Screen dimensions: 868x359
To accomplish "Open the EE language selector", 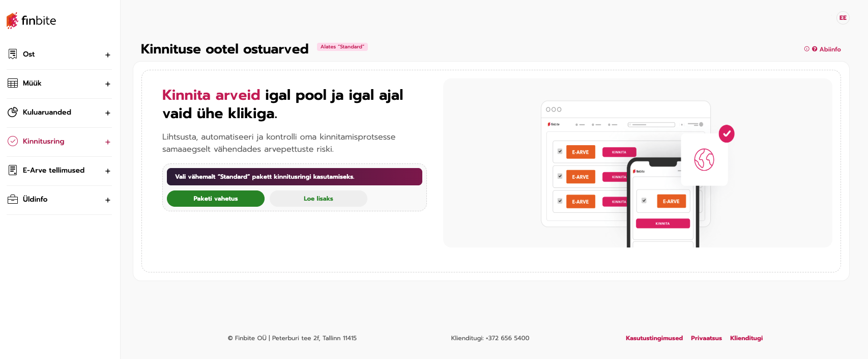I will [843, 18].
